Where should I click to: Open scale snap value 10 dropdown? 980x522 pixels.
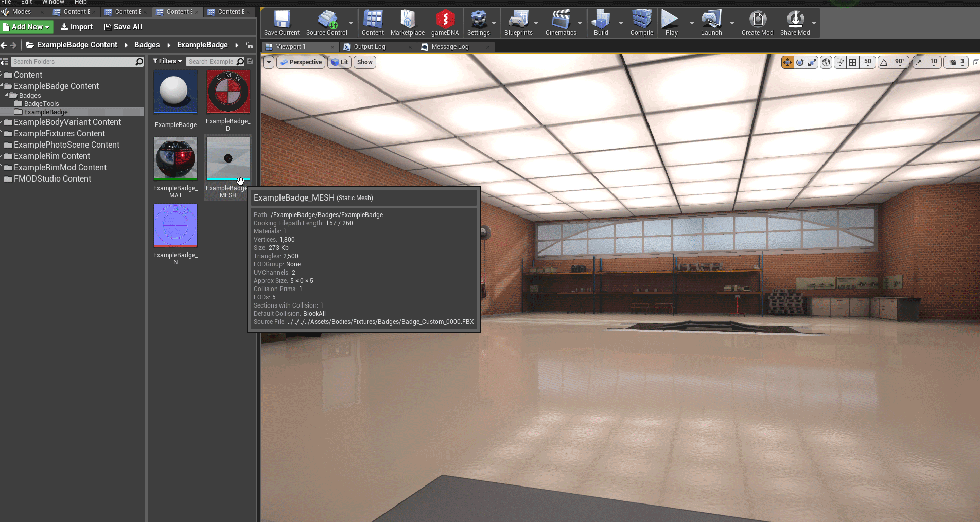[x=934, y=62]
